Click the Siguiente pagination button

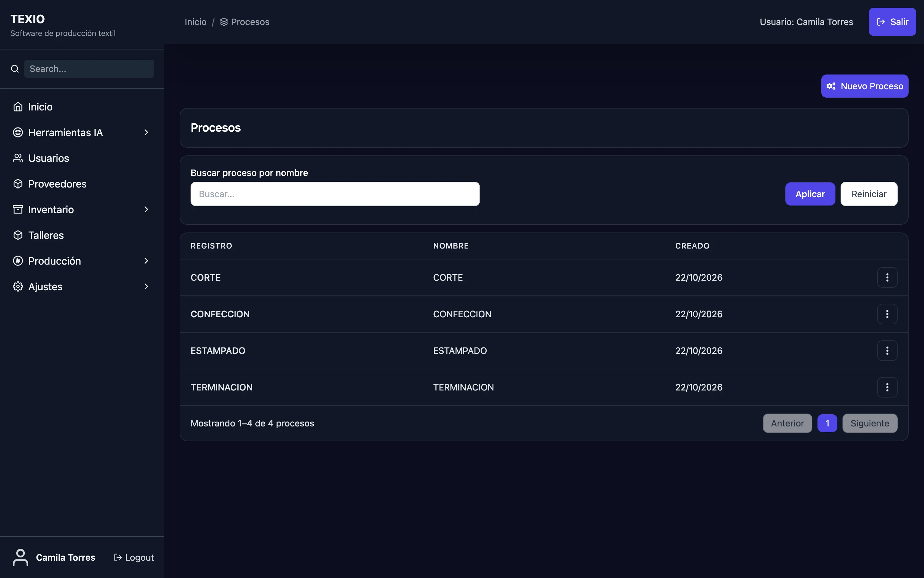coord(870,423)
